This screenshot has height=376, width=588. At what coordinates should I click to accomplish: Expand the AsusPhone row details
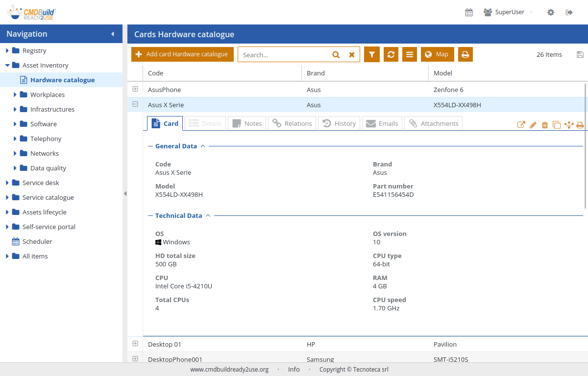click(135, 90)
